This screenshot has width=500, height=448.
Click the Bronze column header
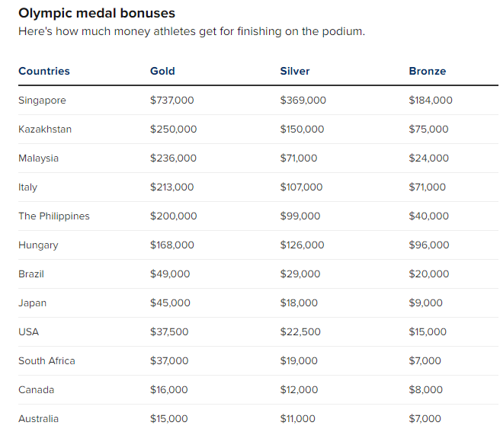(428, 71)
